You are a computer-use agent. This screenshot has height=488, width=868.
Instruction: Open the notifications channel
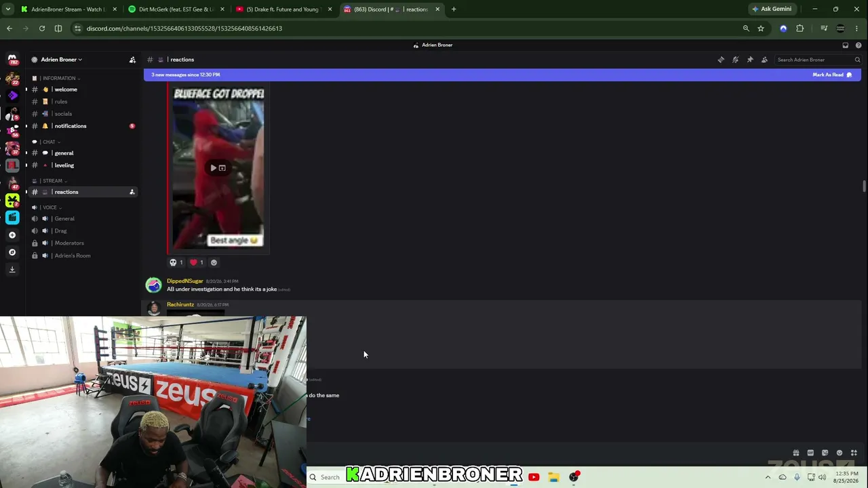[x=83, y=126]
